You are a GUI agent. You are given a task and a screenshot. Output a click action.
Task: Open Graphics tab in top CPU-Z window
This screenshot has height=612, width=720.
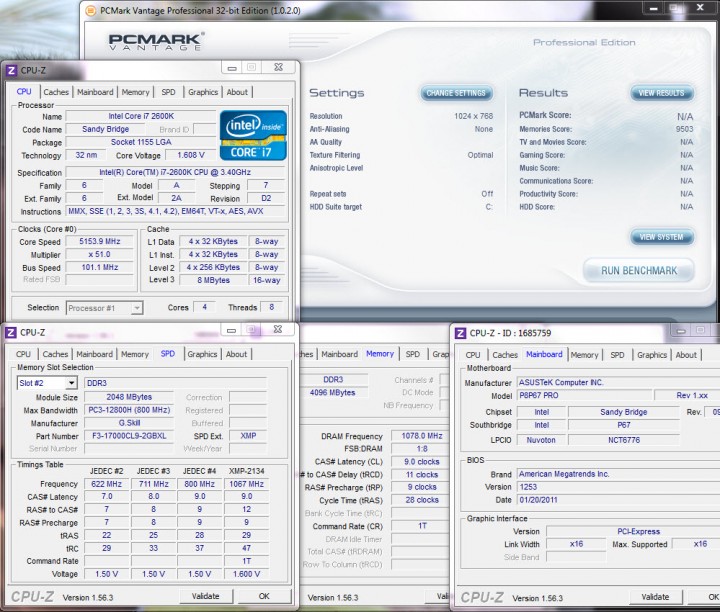click(203, 92)
